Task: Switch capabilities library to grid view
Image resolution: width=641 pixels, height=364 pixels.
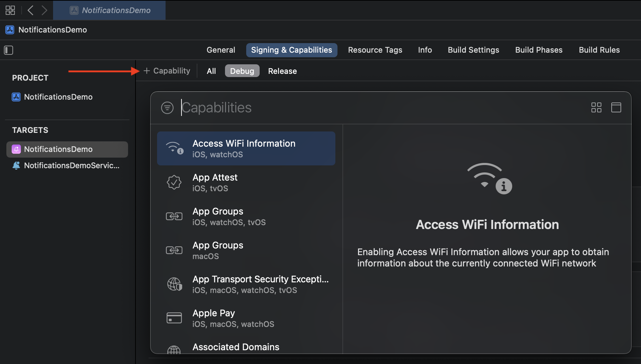Action: (x=596, y=107)
